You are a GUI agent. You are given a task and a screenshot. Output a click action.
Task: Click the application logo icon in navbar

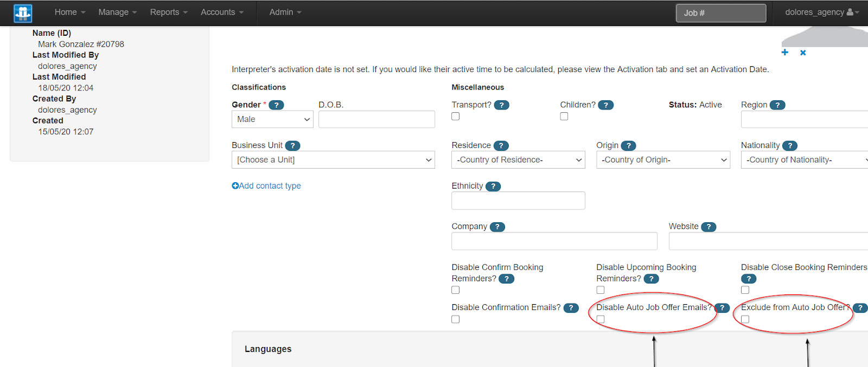[x=23, y=13]
